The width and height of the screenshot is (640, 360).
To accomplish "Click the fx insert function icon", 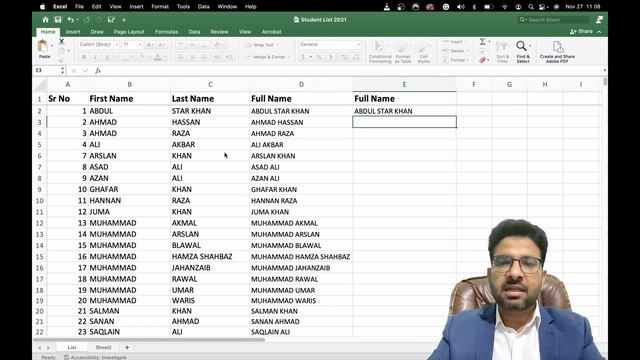I will 98,71.
